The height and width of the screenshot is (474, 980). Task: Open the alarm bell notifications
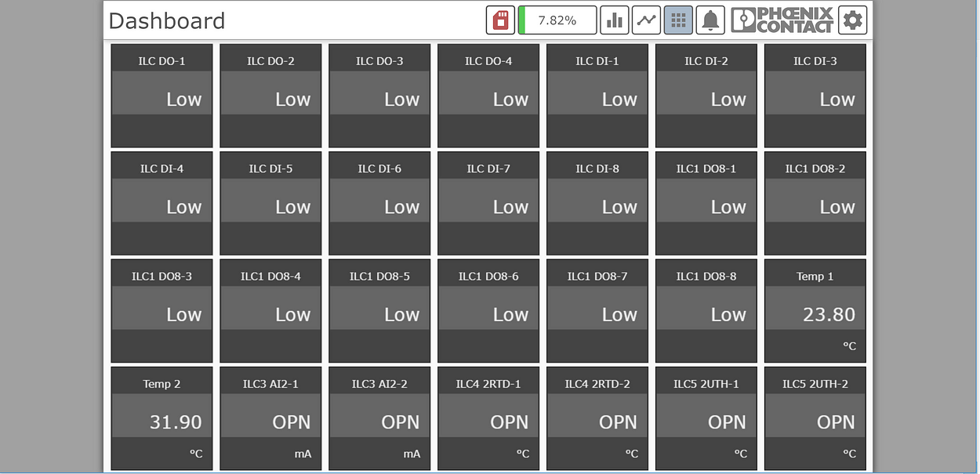(710, 20)
